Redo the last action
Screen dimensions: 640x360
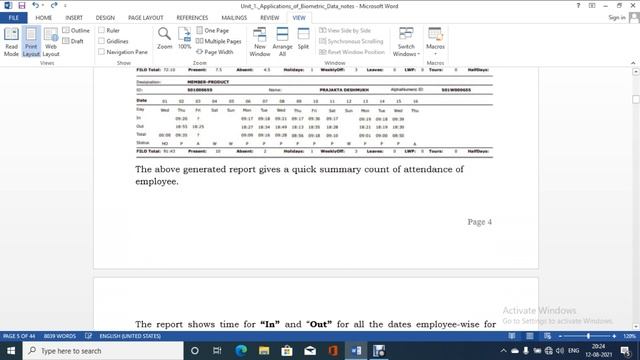[54, 6]
